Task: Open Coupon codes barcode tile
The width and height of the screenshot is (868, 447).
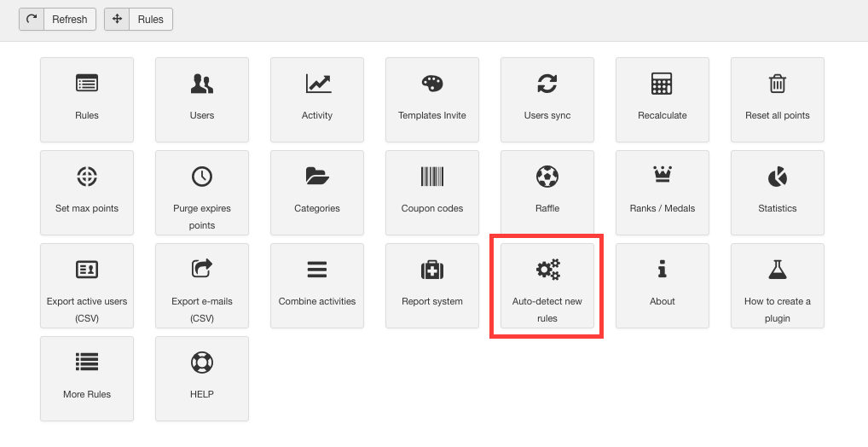Action: click(432, 192)
